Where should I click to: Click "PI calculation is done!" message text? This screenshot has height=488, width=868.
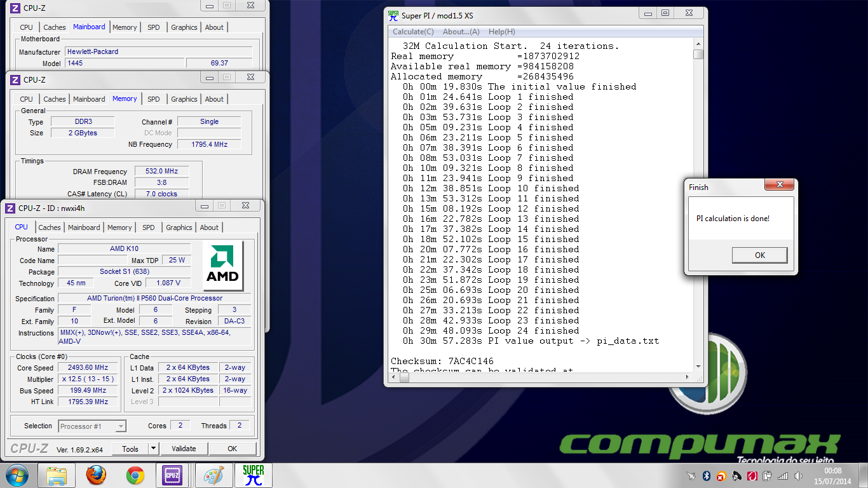(733, 219)
